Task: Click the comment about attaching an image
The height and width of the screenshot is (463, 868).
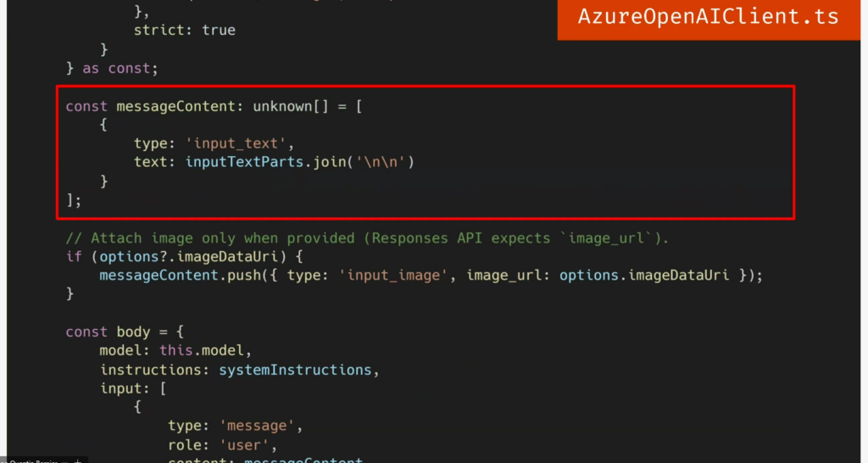Action: (366, 238)
